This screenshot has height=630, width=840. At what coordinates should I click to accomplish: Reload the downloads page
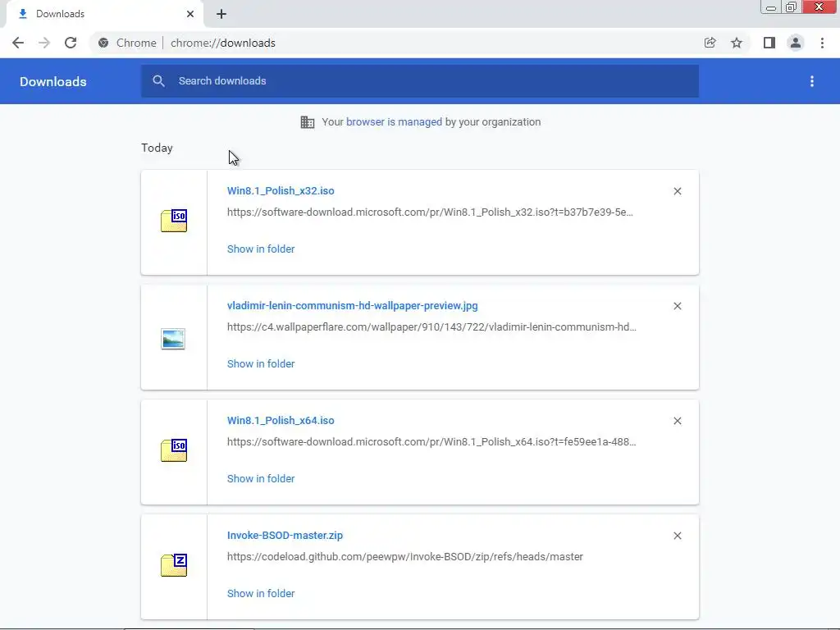[71, 43]
